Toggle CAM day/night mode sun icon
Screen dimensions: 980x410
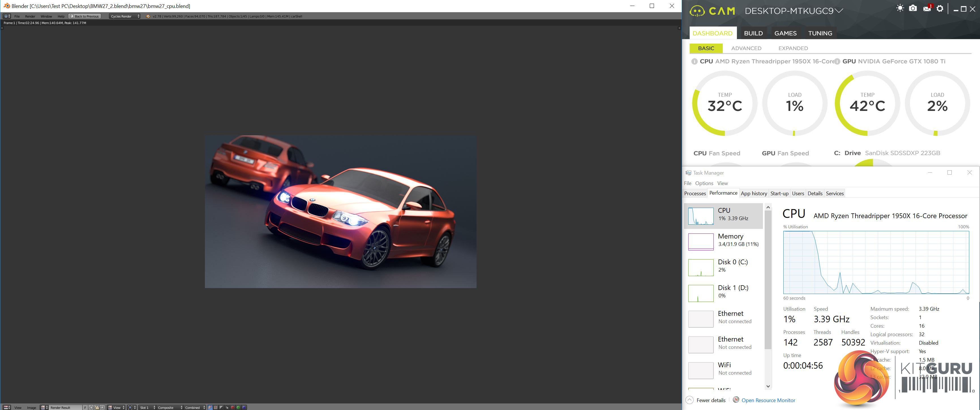(x=900, y=8)
